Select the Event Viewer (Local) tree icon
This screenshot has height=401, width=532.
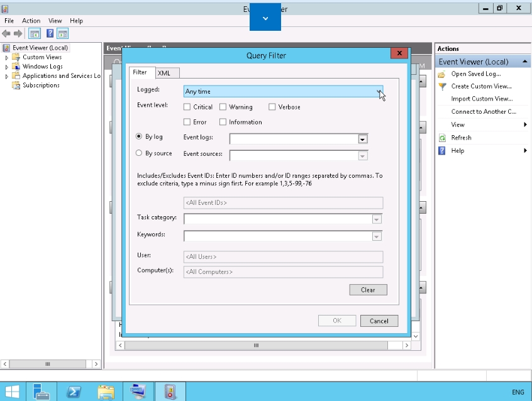pyautogui.click(x=6, y=48)
